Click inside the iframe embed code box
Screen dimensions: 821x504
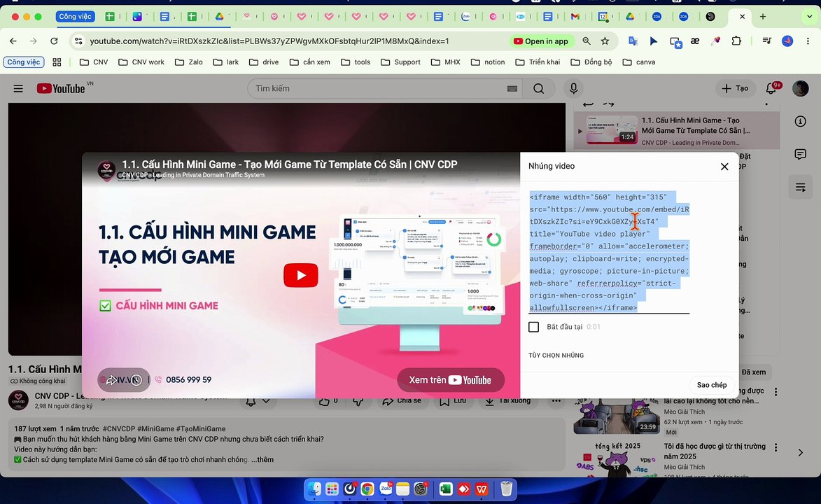click(x=609, y=253)
